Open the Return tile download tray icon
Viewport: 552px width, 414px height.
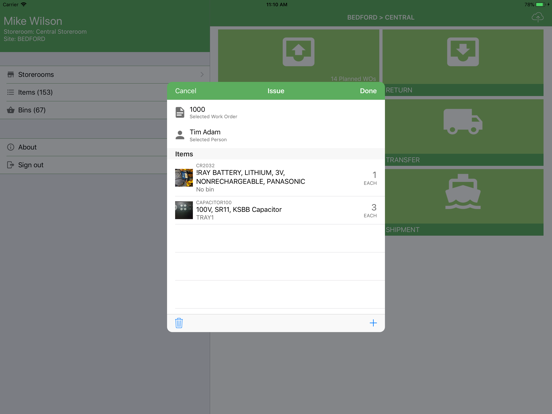click(463, 52)
